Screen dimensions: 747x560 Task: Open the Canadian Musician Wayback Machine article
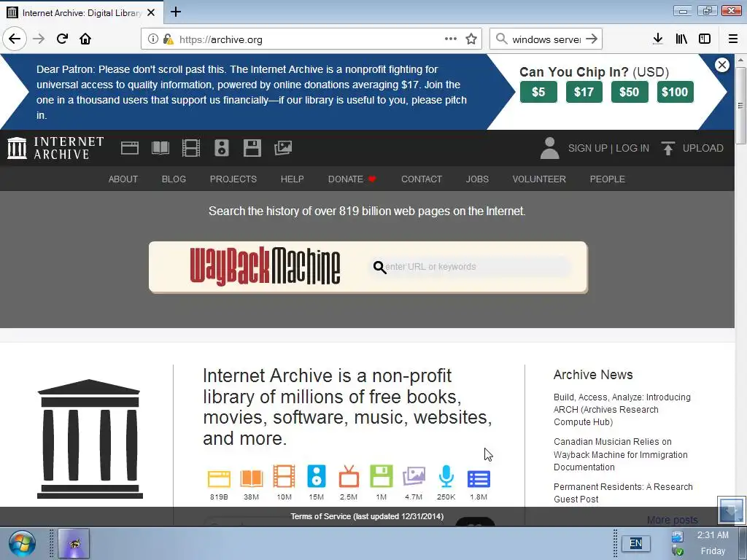click(x=620, y=454)
